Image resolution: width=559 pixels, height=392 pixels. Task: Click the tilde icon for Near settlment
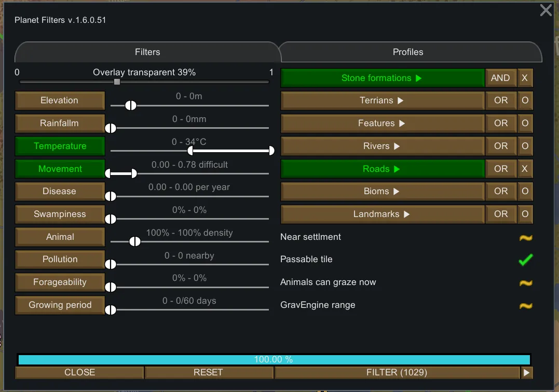526,238
